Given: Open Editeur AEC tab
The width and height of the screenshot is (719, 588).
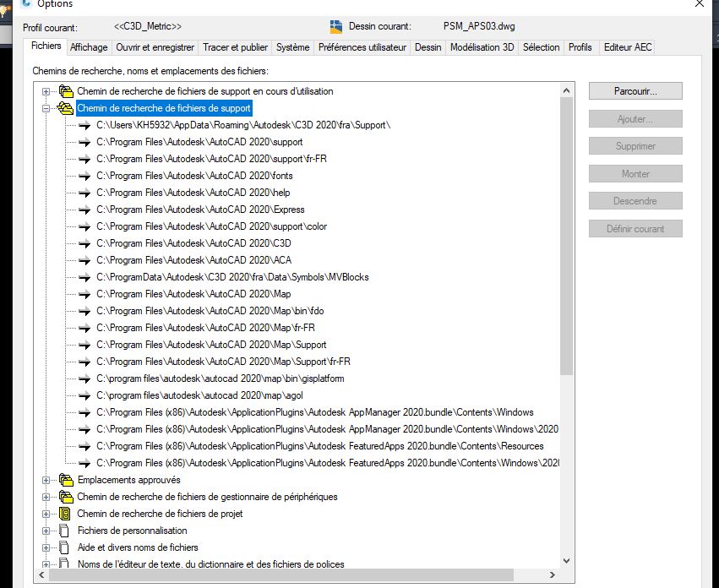Looking at the screenshot, I should pos(628,47).
